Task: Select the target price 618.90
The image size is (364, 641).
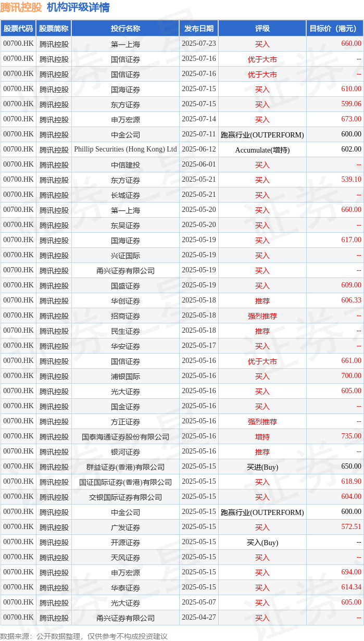Action: coord(351,482)
